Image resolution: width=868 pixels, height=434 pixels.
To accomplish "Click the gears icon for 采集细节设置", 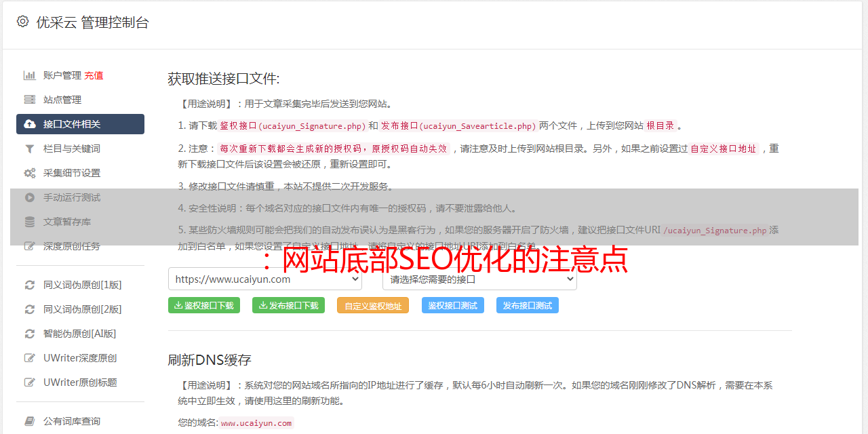I will click(30, 173).
